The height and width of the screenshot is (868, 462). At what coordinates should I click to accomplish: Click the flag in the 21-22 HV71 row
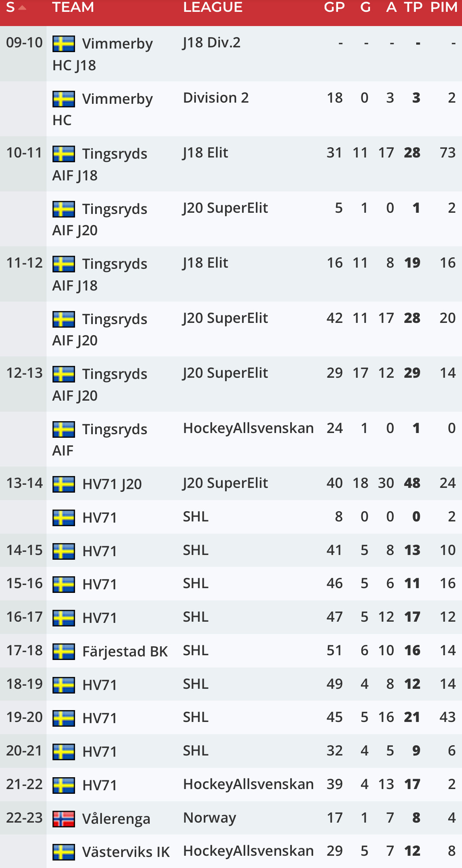pos(64,786)
